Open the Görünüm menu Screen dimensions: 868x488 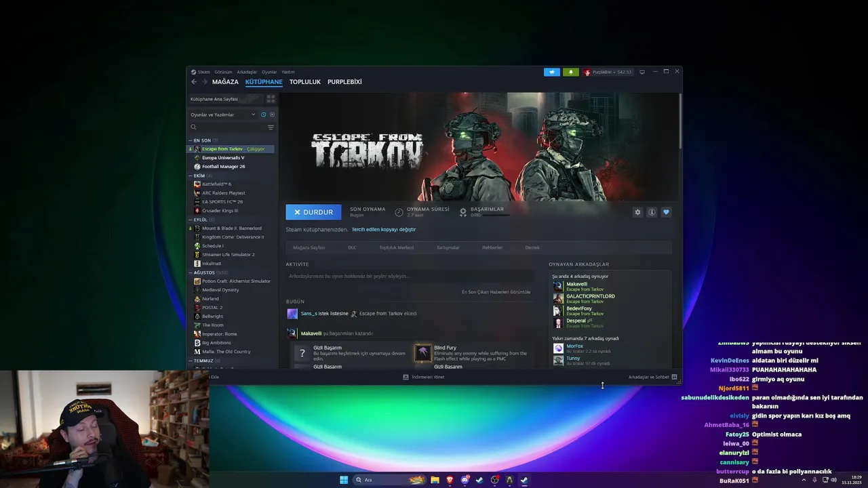tap(223, 72)
